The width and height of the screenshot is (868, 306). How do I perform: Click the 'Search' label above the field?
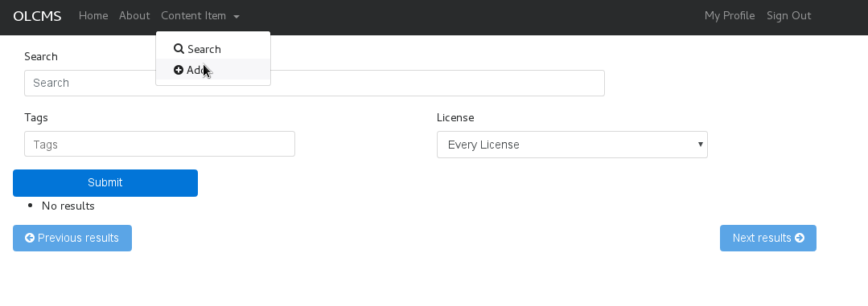coord(41,56)
